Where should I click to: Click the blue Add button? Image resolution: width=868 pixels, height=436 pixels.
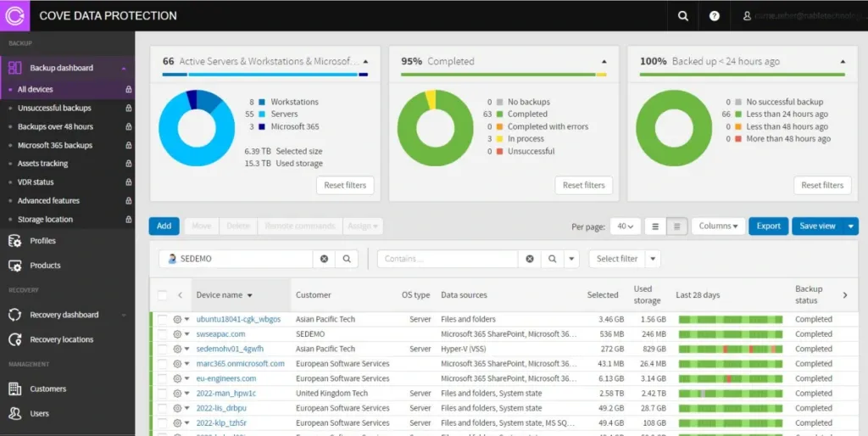[164, 226]
